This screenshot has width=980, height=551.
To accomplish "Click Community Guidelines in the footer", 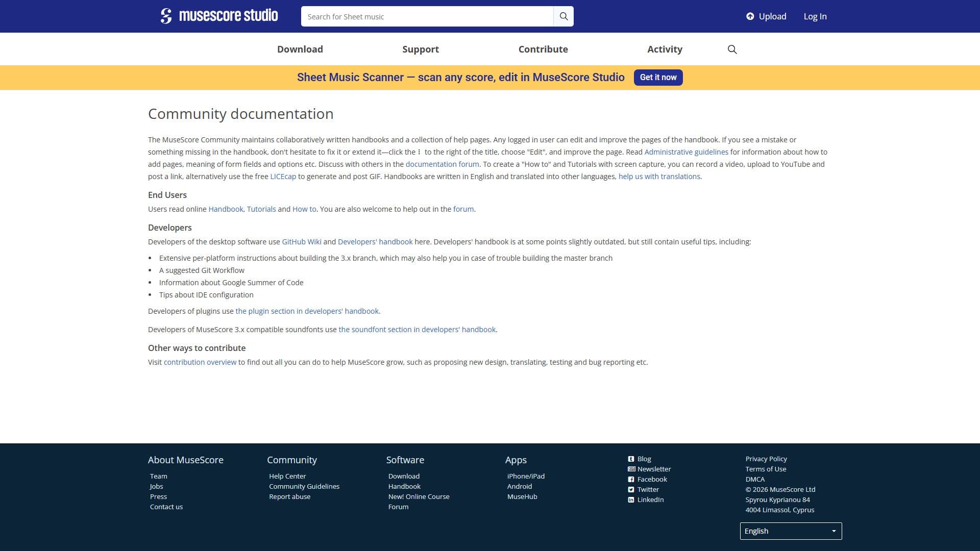I will 304,486.
